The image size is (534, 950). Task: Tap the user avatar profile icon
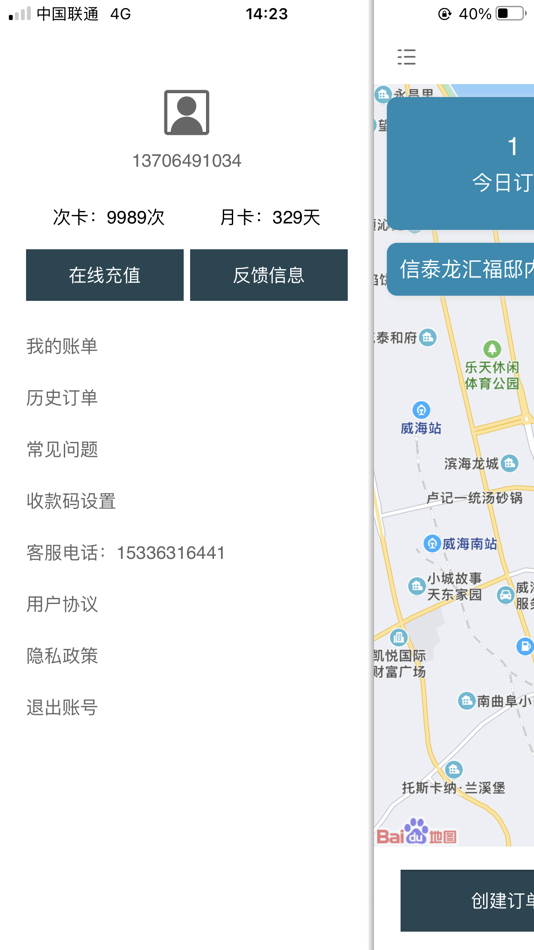click(187, 113)
